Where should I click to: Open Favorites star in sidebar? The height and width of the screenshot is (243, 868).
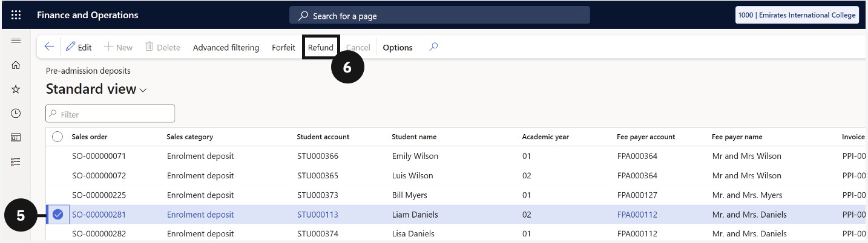coord(16,89)
